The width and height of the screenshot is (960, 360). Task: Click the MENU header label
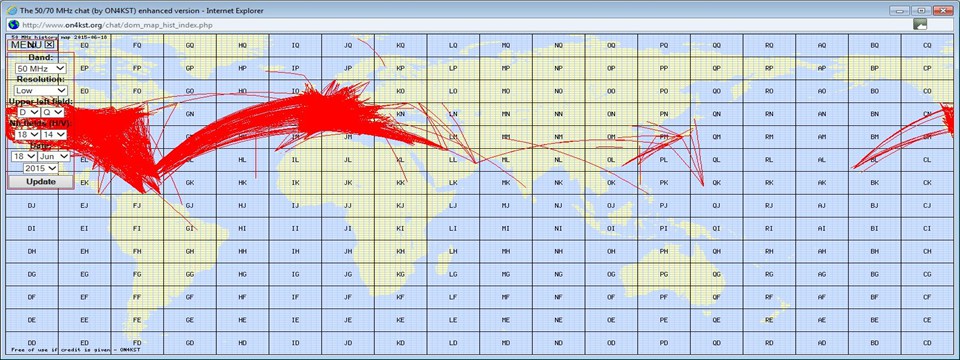[x=26, y=45]
